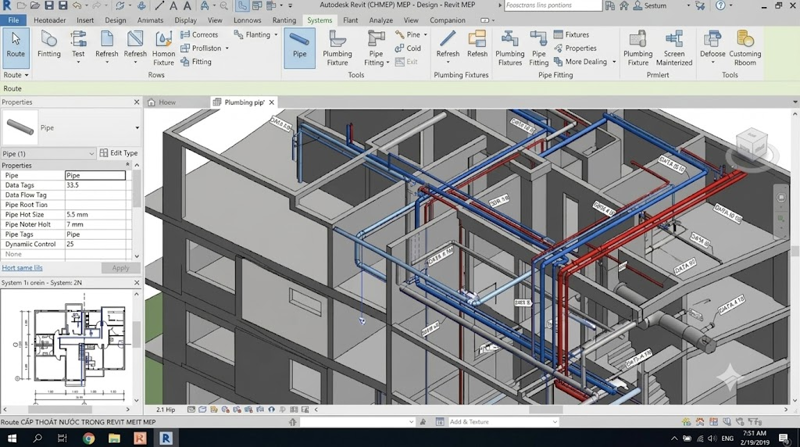The image size is (800, 447).
Task: Click the 3D view horizontal scrollbar
Action: tap(545, 410)
